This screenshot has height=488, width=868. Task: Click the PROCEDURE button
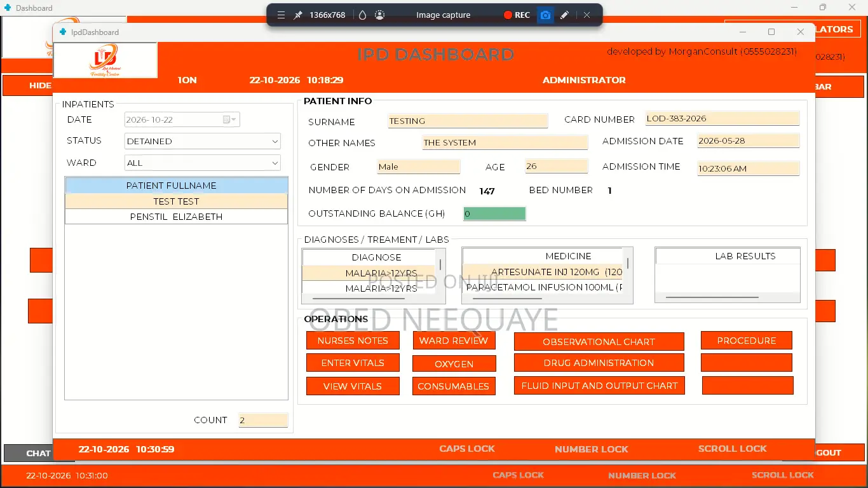(x=747, y=341)
